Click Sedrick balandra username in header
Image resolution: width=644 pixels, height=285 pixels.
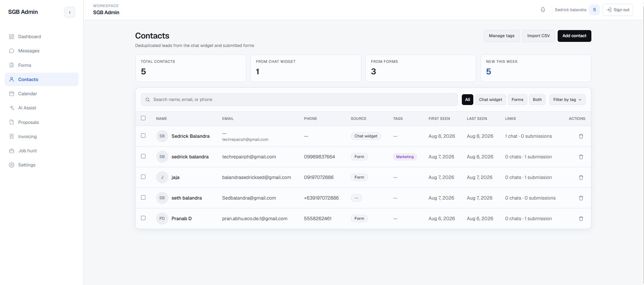(x=570, y=10)
